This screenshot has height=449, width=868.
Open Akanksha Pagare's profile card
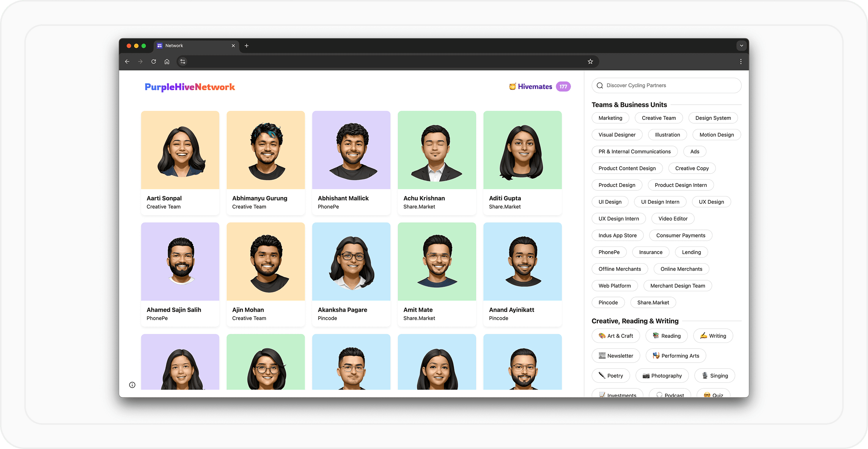(x=351, y=274)
